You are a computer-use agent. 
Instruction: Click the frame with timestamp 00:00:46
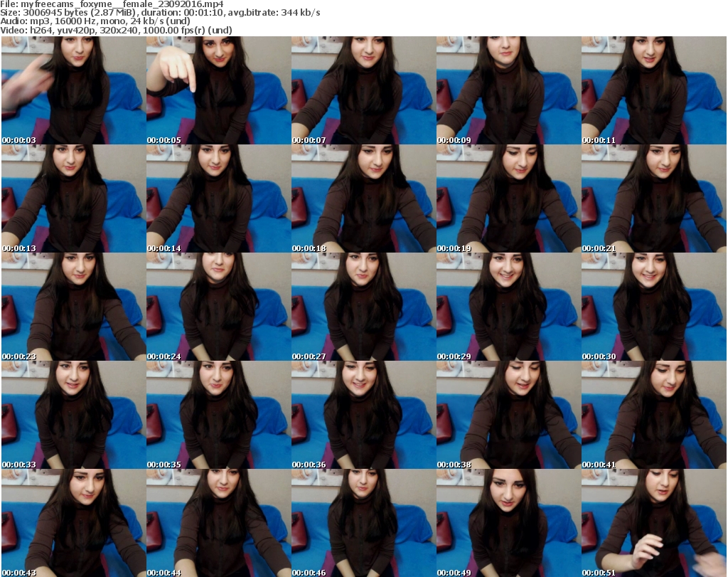point(363,523)
